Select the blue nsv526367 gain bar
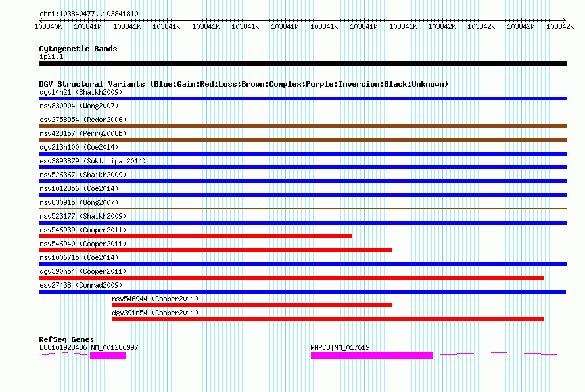Viewport: 585px width, 392px height. (x=302, y=181)
